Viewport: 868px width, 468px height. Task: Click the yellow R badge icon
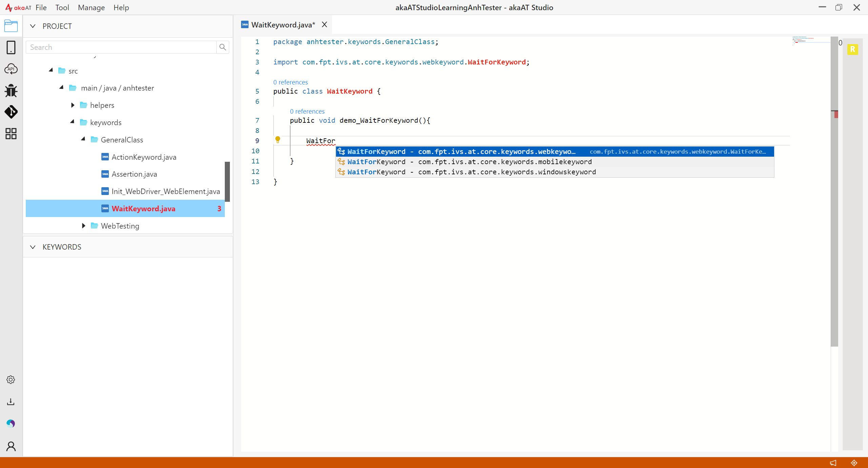tap(852, 50)
